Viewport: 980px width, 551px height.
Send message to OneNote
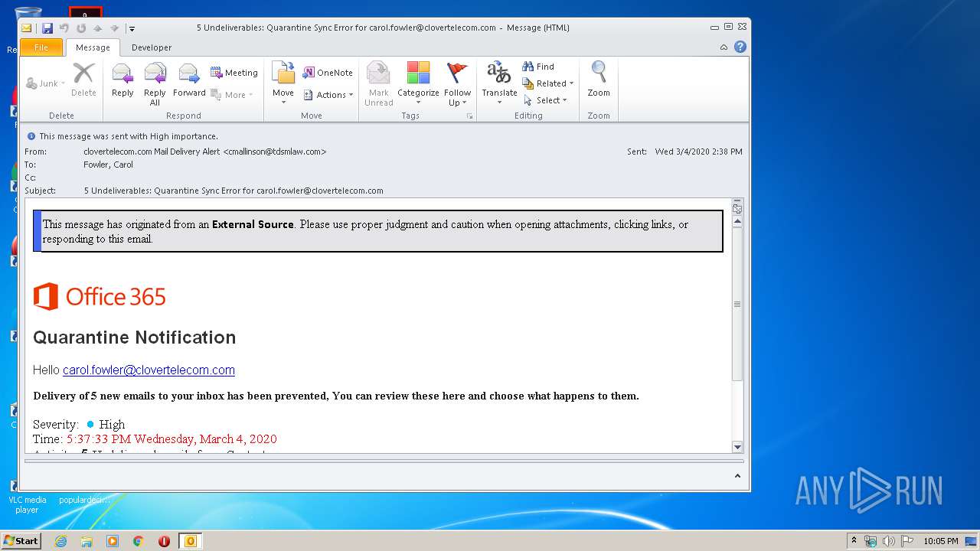click(x=328, y=73)
